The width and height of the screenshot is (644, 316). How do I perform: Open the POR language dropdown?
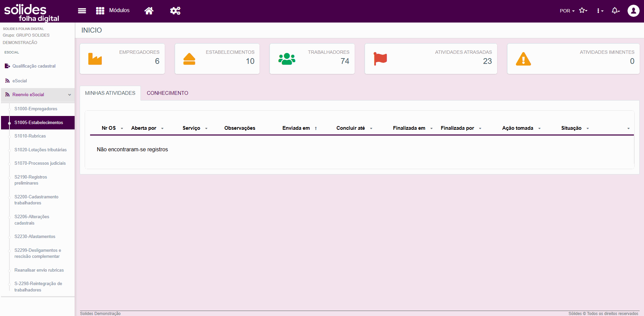tap(567, 11)
